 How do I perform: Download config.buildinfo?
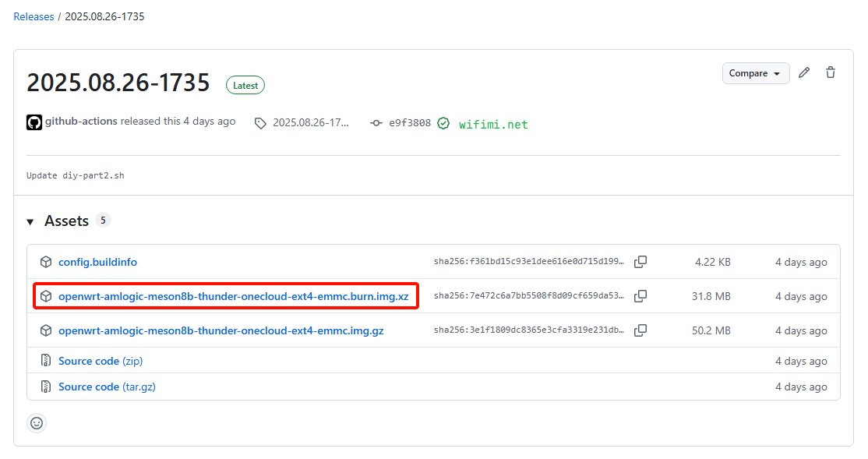tap(98, 262)
